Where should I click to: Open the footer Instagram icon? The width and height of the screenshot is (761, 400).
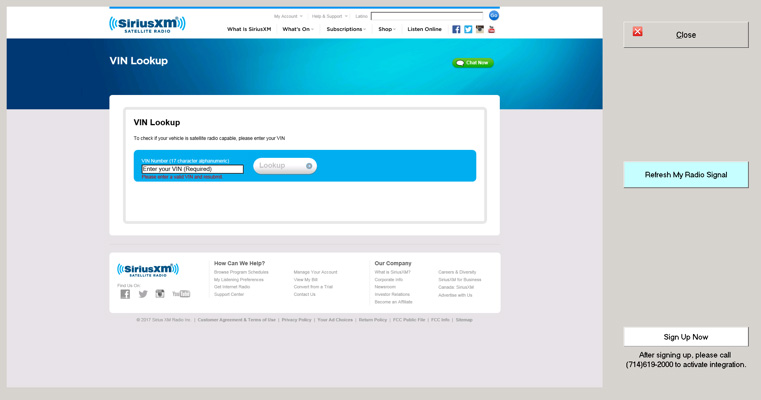click(160, 294)
